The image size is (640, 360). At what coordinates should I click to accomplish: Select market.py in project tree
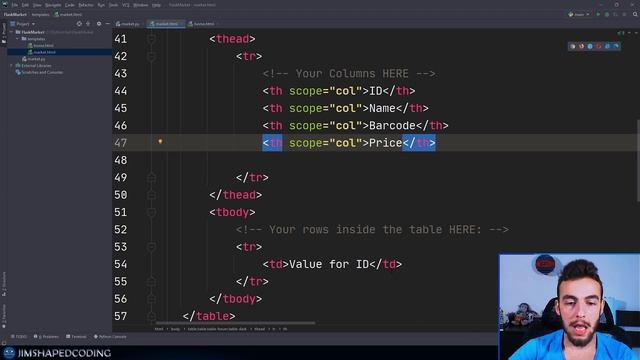[34, 59]
